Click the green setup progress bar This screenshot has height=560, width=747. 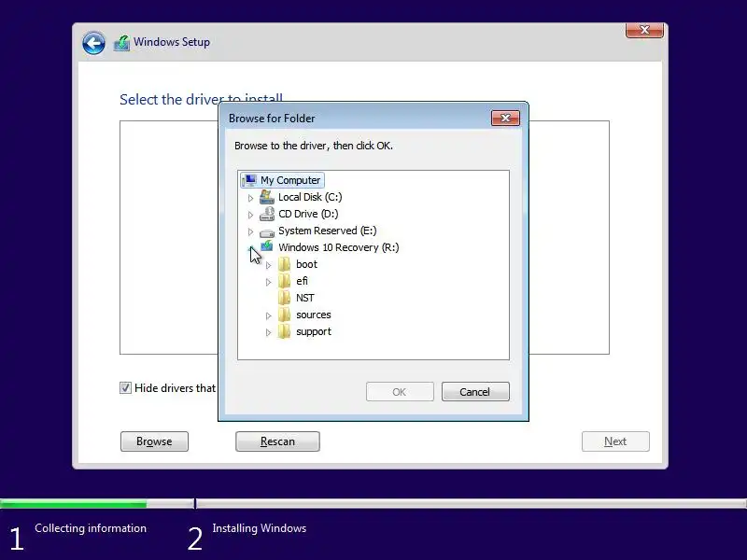tap(74, 503)
